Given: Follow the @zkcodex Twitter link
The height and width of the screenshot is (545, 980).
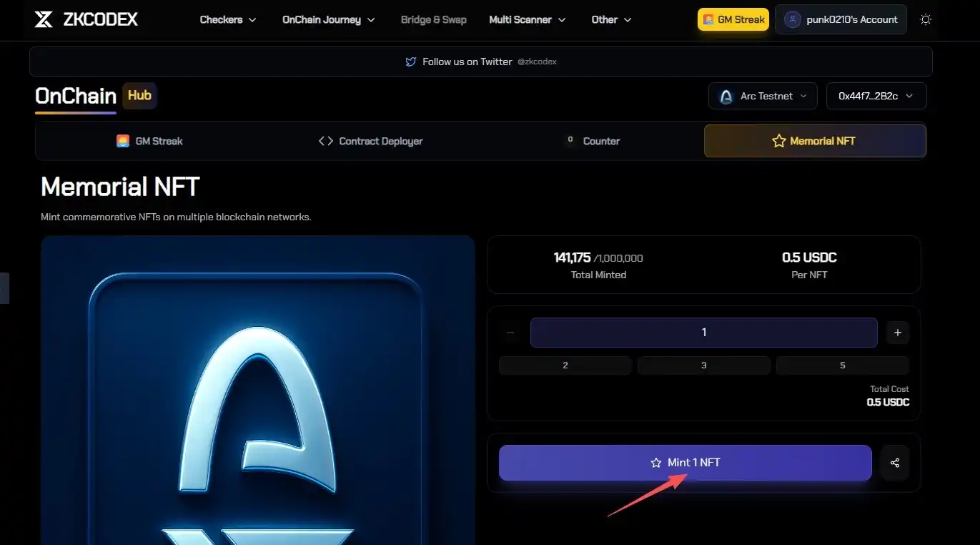Looking at the screenshot, I should (537, 62).
